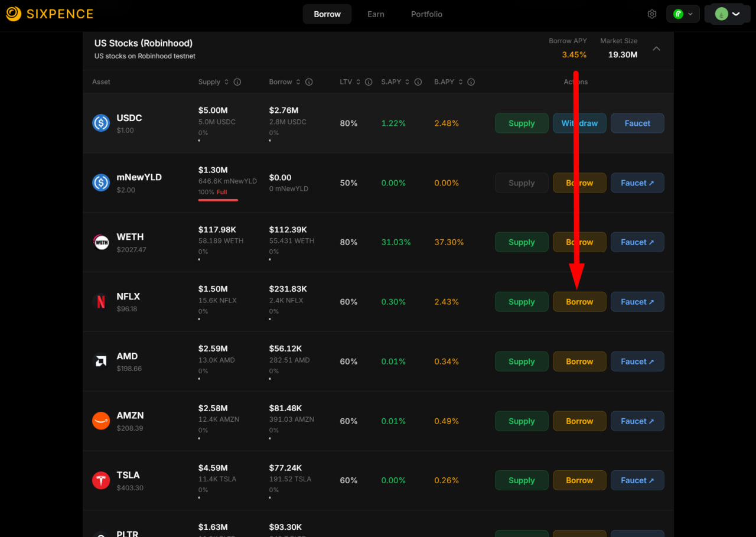Click the AMZN 0.49% borrow APY
This screenshot has height=537, width=756.
pyautogui.click(x=447, y=421)
